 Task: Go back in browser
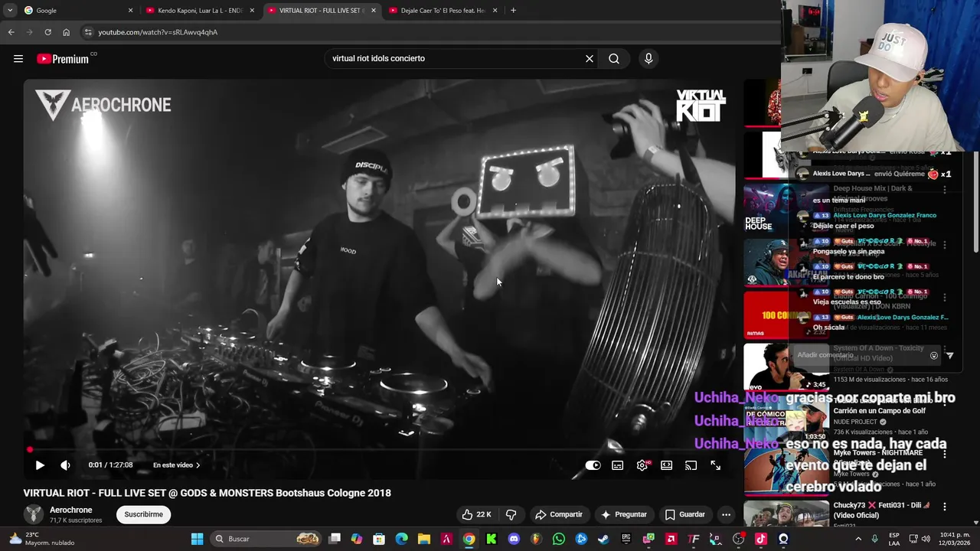click(x=11, y=32)
